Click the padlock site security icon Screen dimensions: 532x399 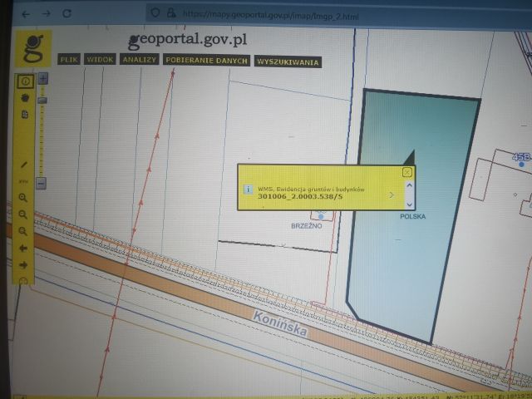172,13
